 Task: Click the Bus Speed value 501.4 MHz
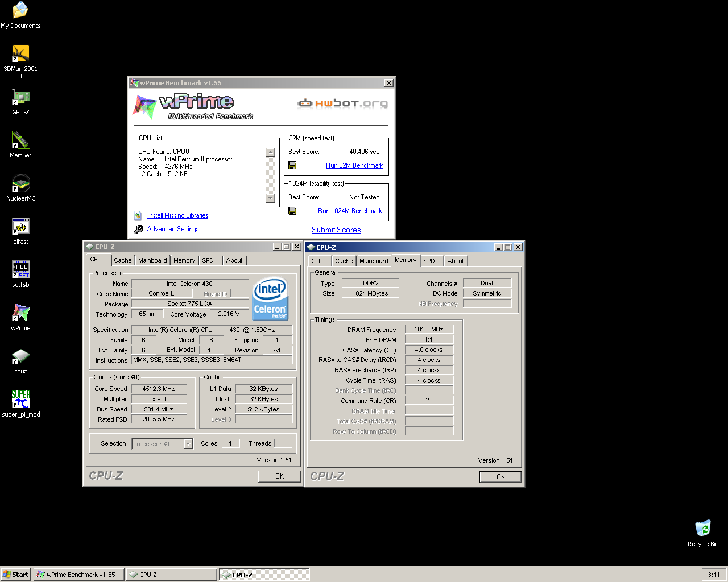point(159,409)
